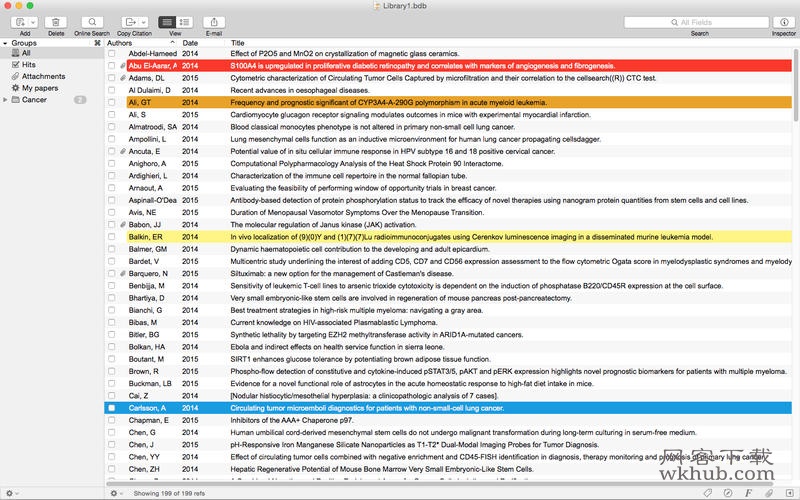800x500 pixels.
Task: Click the Delete trash icon in the toolbar
Action: coord(56,22)
